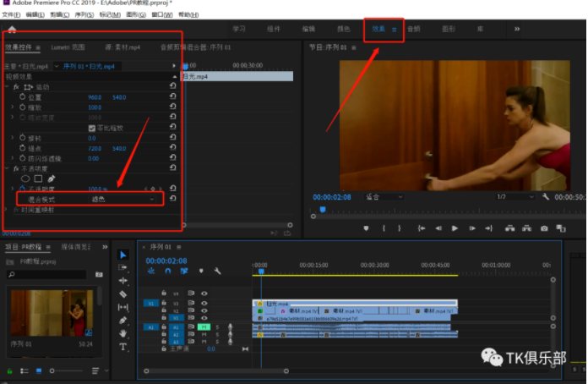
Task: Open Timeline display settings wrench
Action: coord(217,271)
